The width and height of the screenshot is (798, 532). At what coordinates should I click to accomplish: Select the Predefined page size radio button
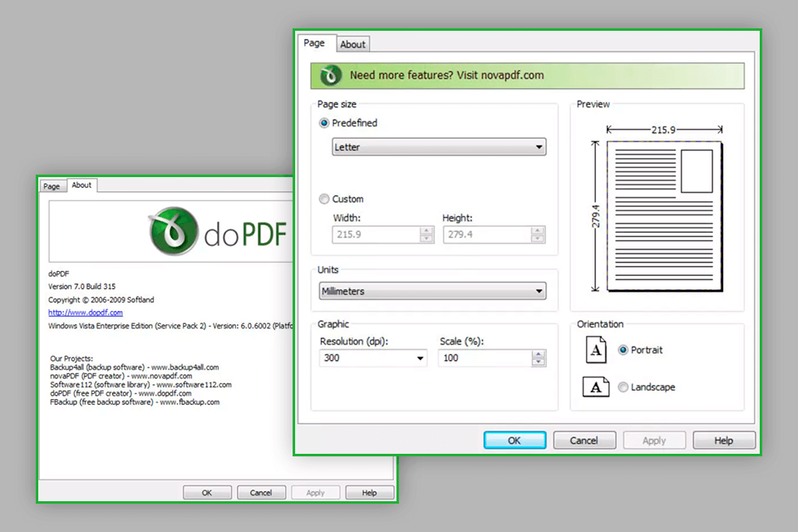tap(323, 123)
